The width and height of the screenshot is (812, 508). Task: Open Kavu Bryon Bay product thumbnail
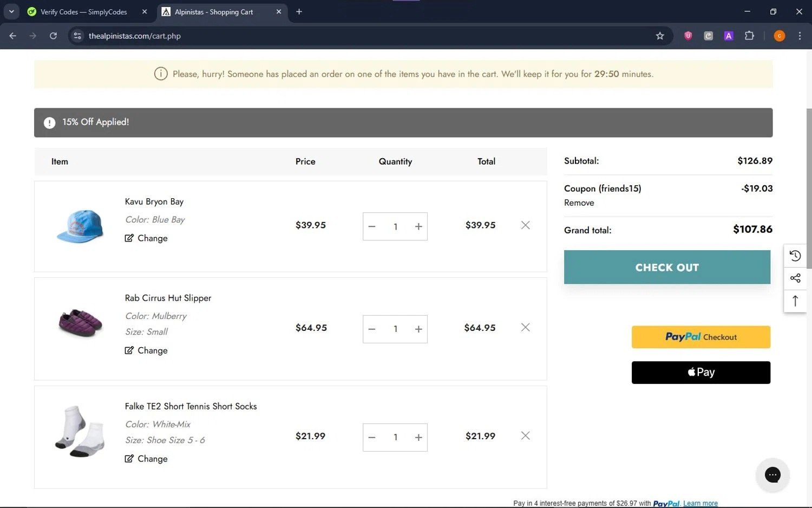[x=80, y=226]
